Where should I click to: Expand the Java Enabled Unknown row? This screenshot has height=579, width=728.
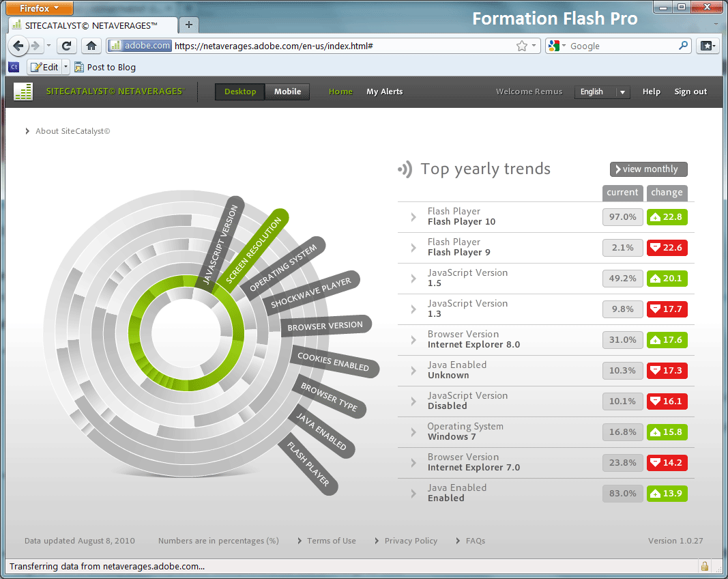pyautogui.click(x=413, y=370)
